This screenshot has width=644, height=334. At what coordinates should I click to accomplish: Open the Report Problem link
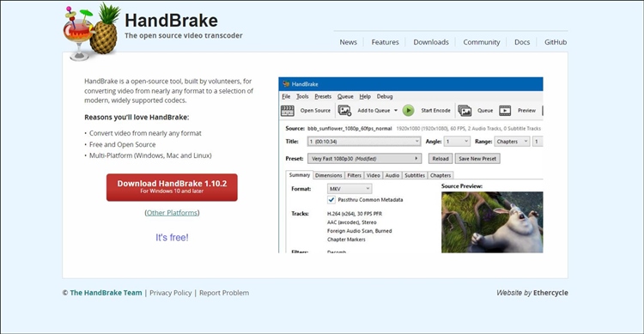pyautogui.click(x=224, y=293)
